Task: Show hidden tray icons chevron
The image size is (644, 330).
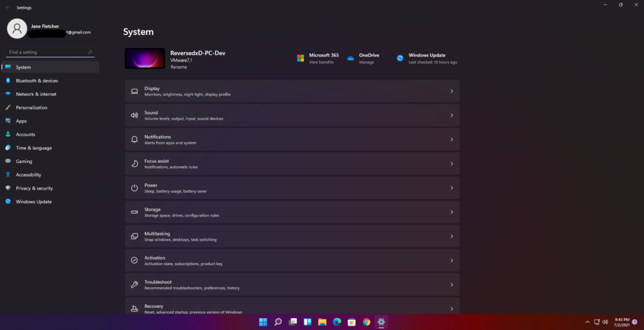Action: pos(587,322)
